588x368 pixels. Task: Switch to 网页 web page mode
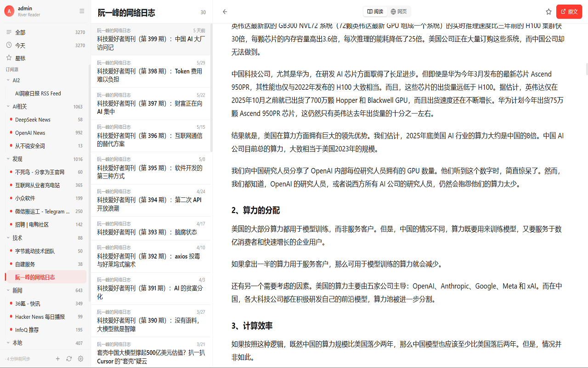(398, 11)
